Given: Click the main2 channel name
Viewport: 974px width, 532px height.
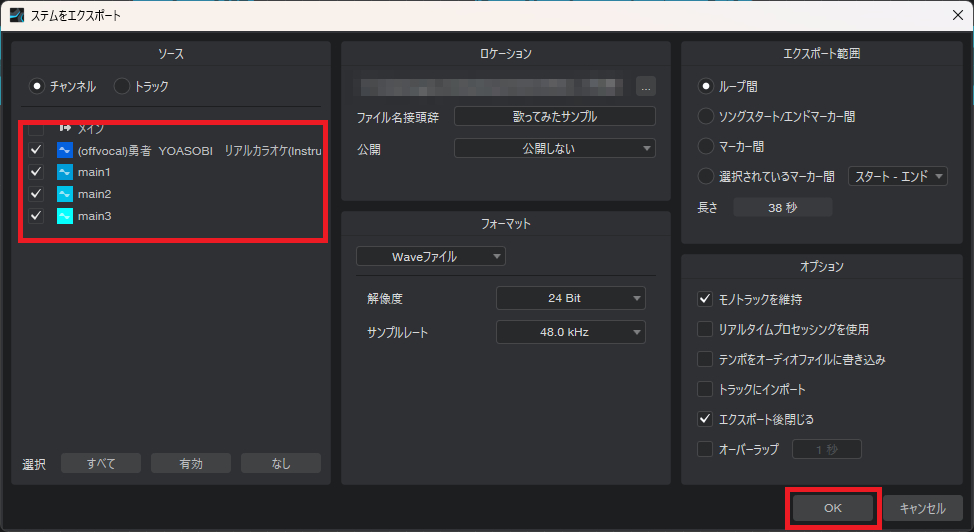Looking at the screenshot, I should pos(94,194).
